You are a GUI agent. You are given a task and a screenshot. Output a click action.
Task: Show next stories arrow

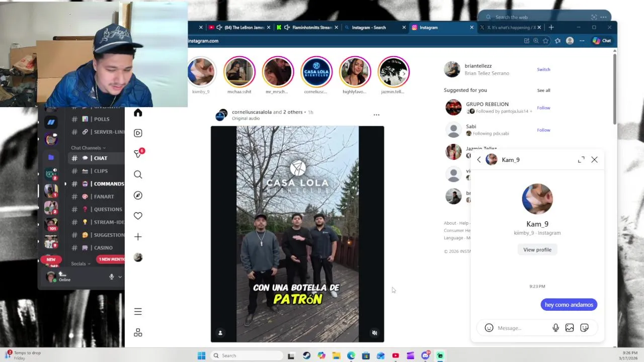pyautogui.click(x=404, y=73)
